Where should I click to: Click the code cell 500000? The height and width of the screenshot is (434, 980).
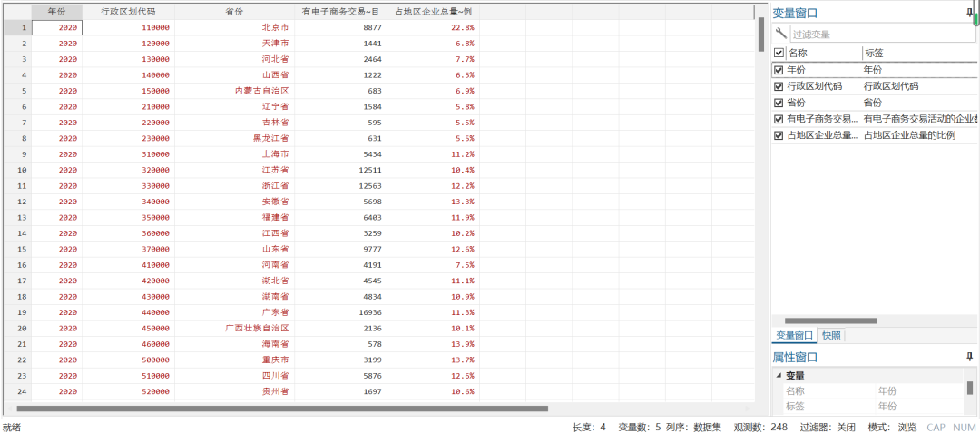coord(128,360)
